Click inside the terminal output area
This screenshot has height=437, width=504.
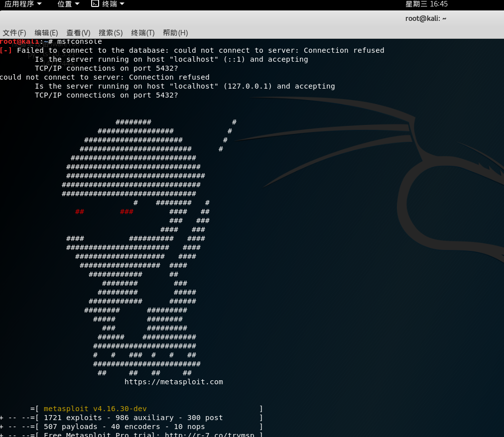click(x=249, y=224)
